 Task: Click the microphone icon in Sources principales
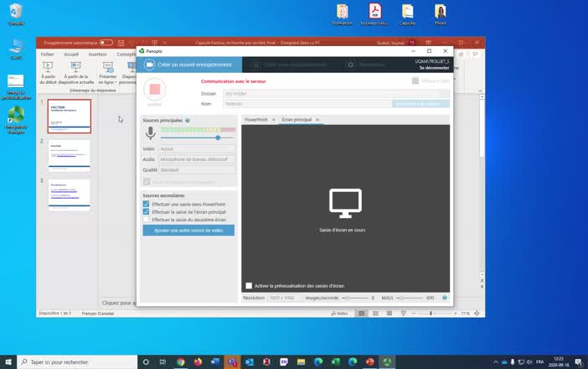[151, 133]
